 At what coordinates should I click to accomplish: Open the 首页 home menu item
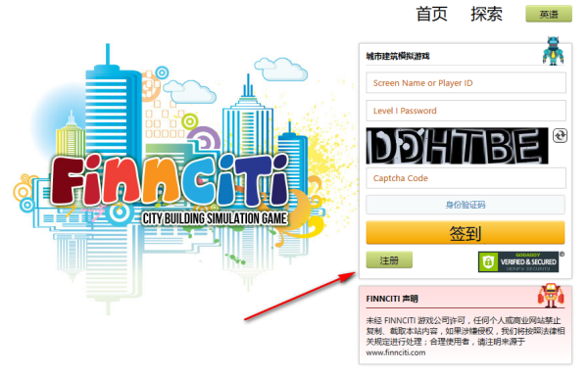[431, 15]
